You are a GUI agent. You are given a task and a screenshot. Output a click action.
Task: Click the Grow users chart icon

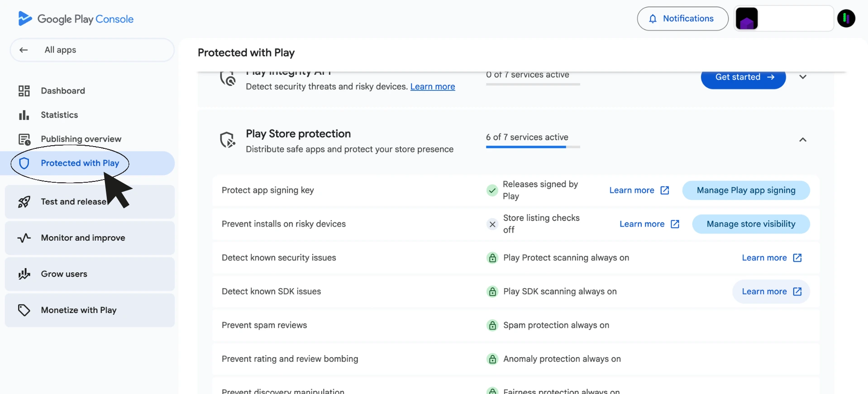[x=24, y=274]
